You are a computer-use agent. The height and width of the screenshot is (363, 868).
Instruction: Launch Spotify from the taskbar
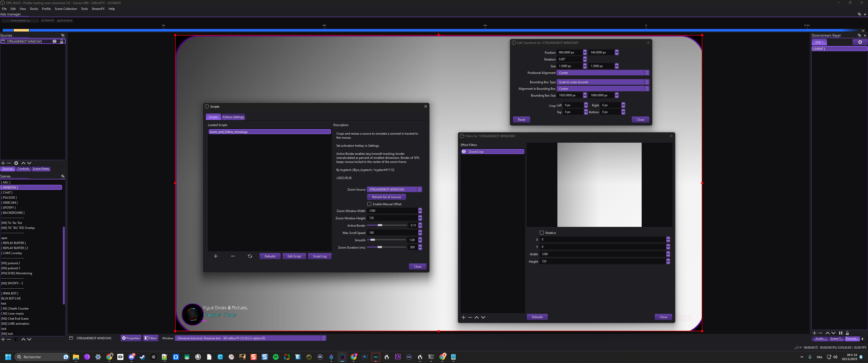(x=276, y=357)
